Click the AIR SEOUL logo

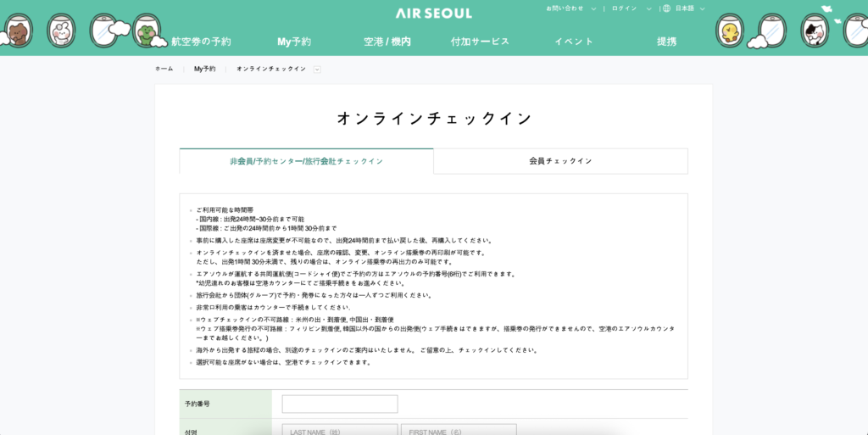point(433,14)
